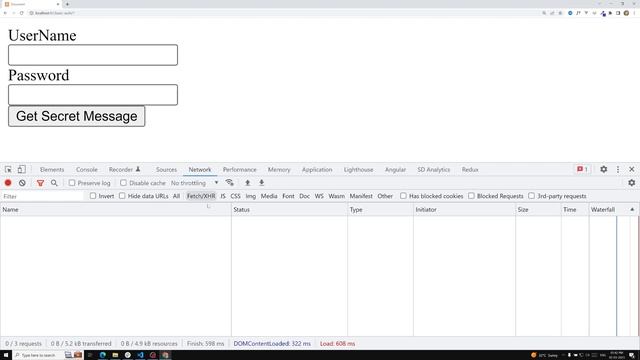Select the Network tab
This screenshot has height=360, width=640.
[200, 169]
